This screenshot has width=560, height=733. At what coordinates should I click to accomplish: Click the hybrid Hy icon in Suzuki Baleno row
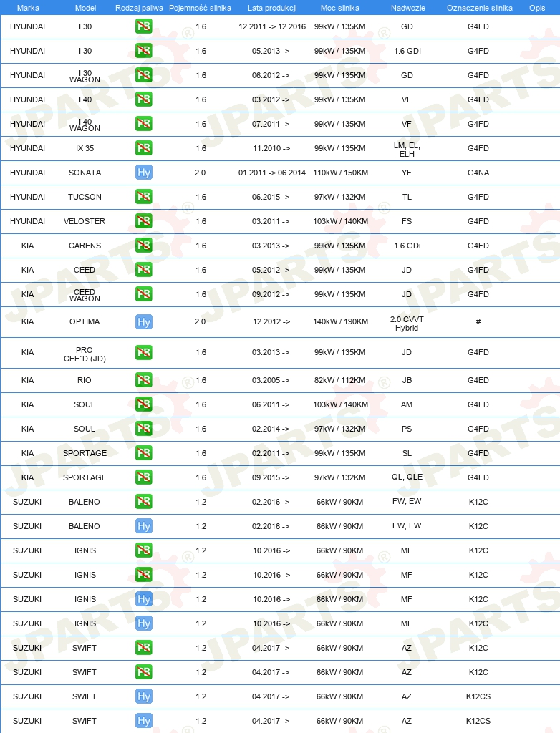(144, 526)
